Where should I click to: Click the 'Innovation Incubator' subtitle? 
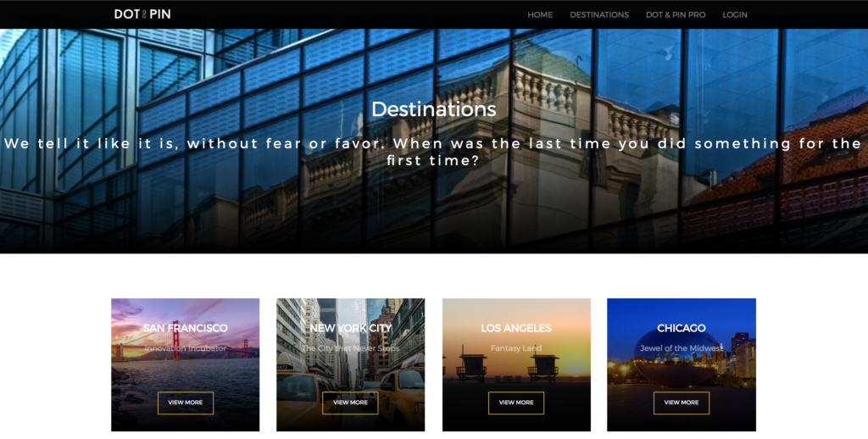pos(186,348)
